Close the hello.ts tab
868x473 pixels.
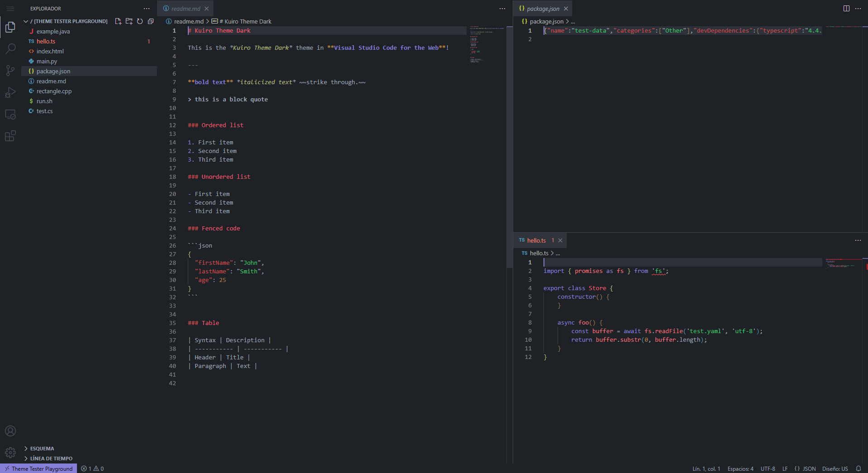[x=560, y=240]
